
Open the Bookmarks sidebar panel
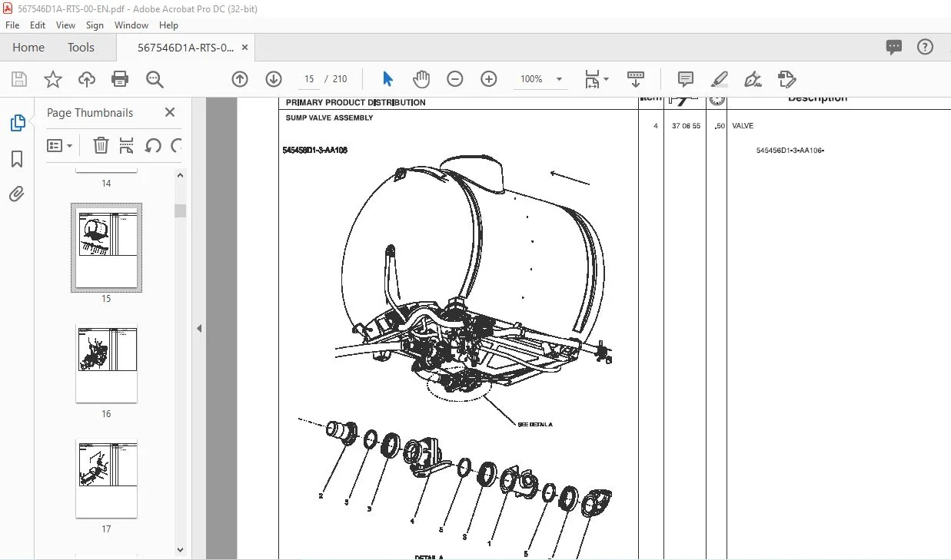click(x=17, y=159)
